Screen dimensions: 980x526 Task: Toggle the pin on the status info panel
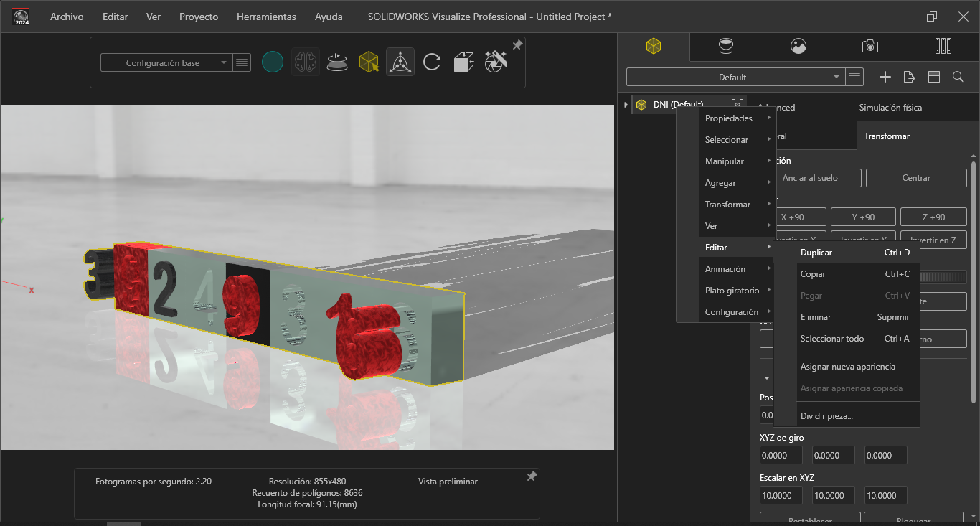532,476
